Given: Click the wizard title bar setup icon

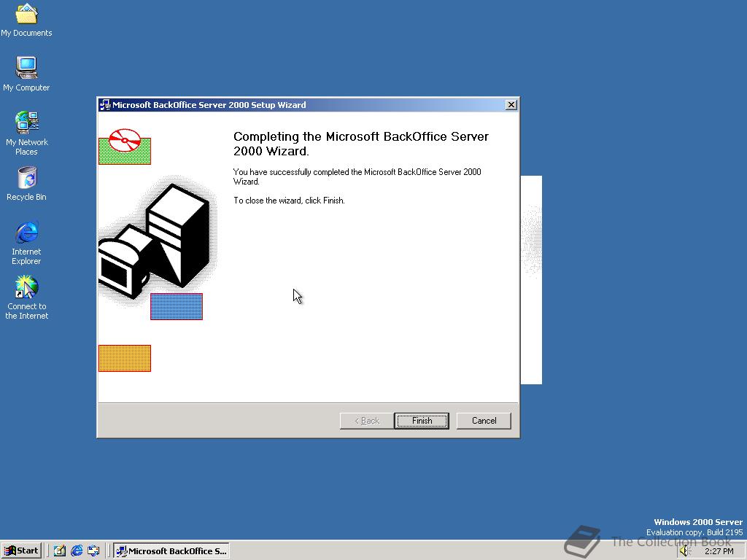Looking at the screenshot, I should point(105,105).
